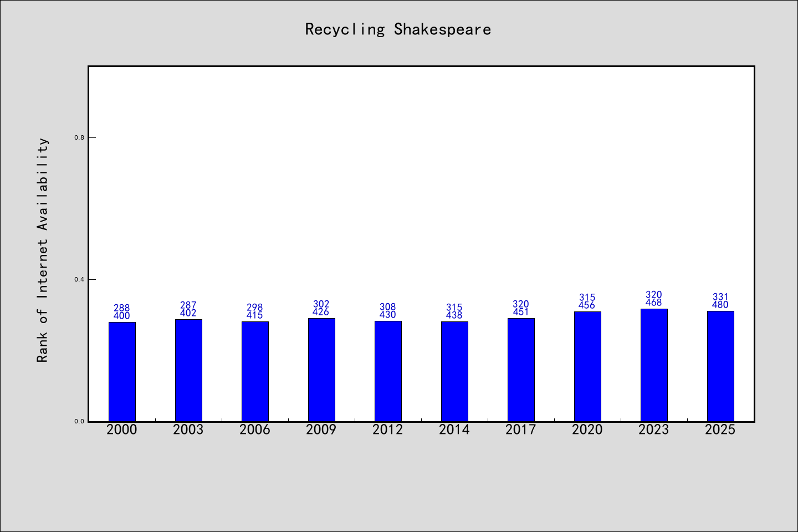Click the x-axis label 2012
The image size is (798, 532).
[x=388, y=429]
